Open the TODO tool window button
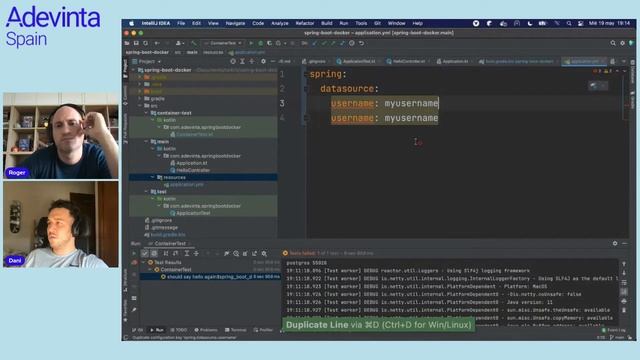Image resolution: width=640 pixels, height=360 pixels. click(178, 330)
